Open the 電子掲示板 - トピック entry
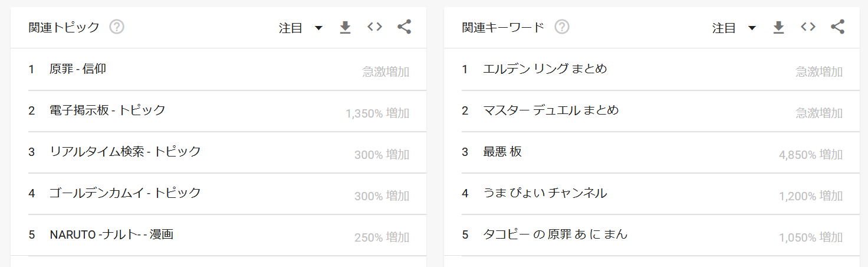 pyautogui.click(x=107, y=110)
